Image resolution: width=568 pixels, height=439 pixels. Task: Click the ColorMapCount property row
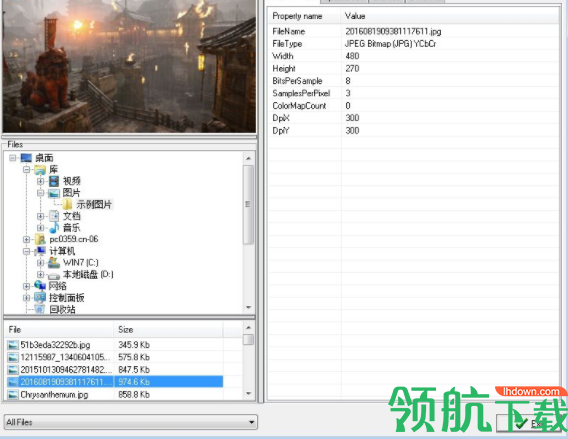[414, 106]
